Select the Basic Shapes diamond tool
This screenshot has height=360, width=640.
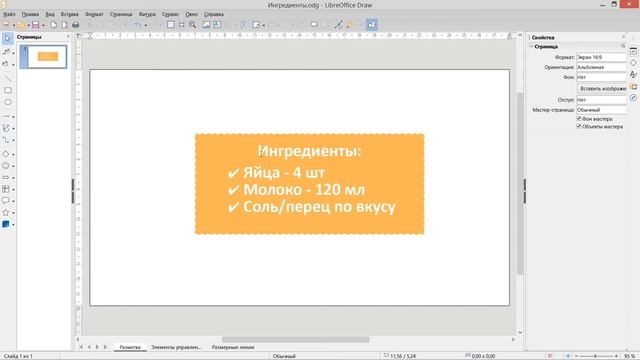[x=6, y=154]
